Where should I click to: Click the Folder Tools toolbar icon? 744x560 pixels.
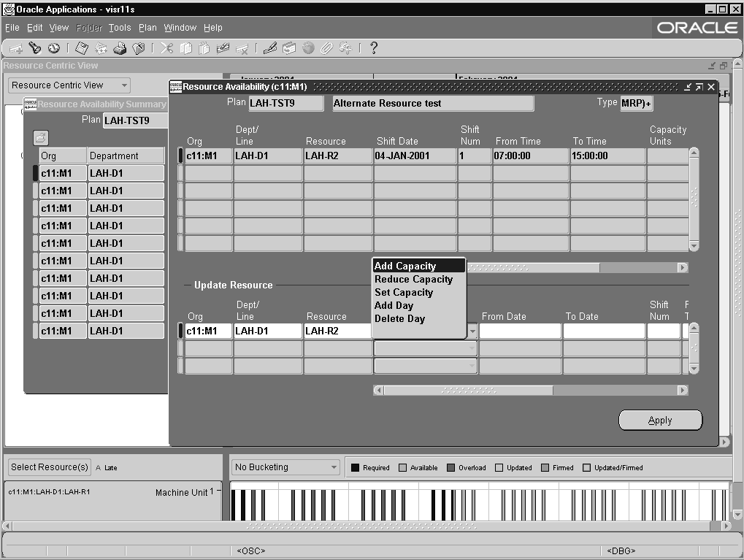pyautogui.click(x=345, y=48)
